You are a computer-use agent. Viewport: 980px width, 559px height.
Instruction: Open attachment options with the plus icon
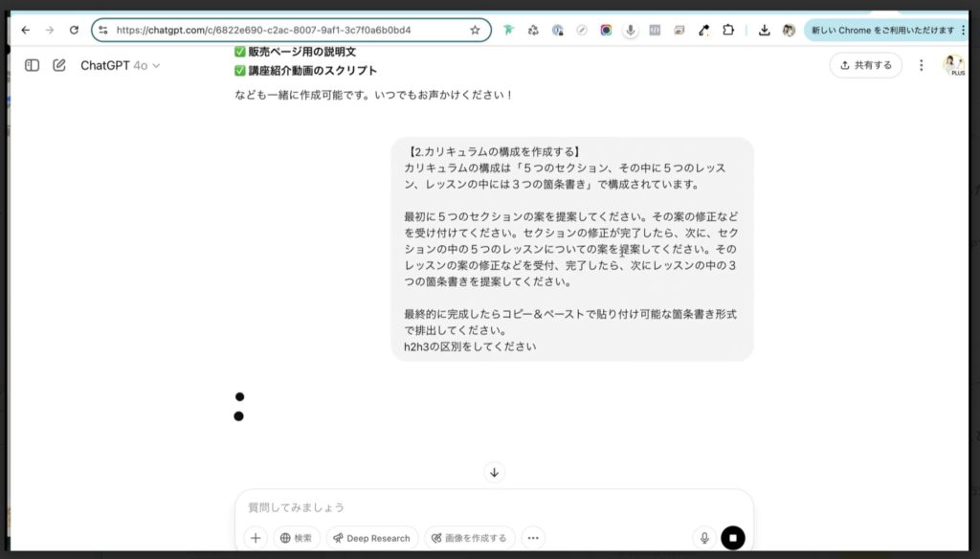point(256,538)
